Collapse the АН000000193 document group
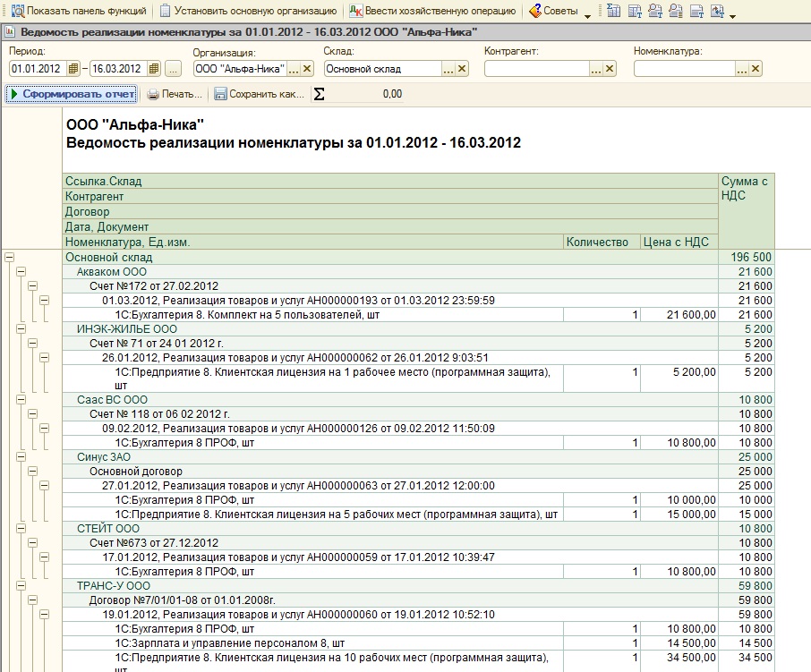Image resolution: width=811 pixels, height=672 pixels. pos(45,301)
